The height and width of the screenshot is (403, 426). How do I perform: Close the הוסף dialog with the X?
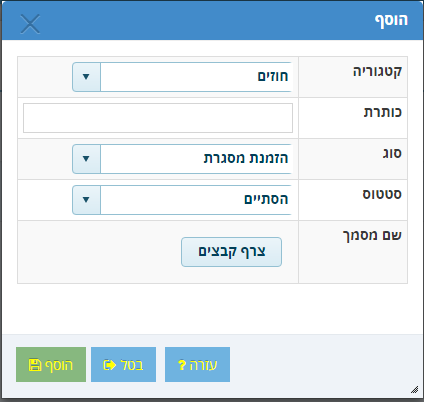(30, 24)
